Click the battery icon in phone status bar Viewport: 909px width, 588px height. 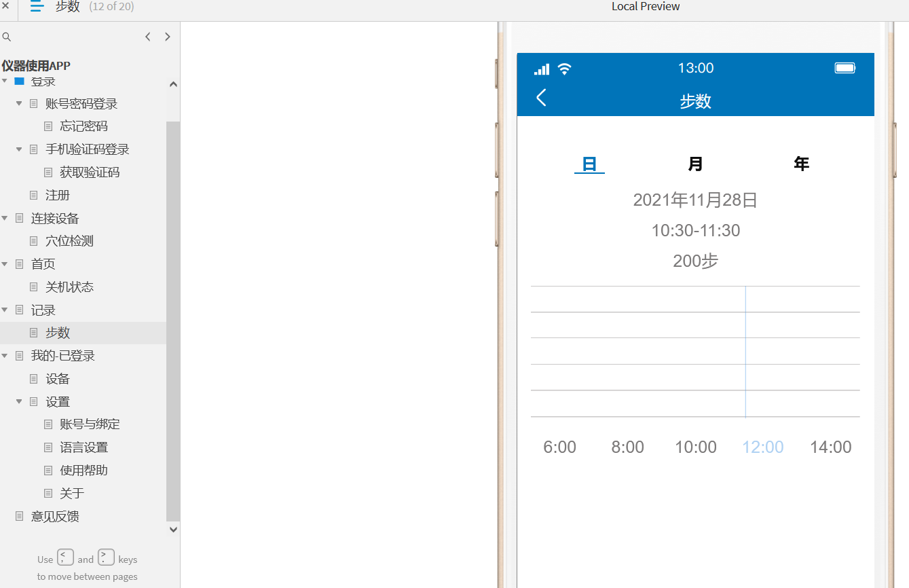click(845, 68)
